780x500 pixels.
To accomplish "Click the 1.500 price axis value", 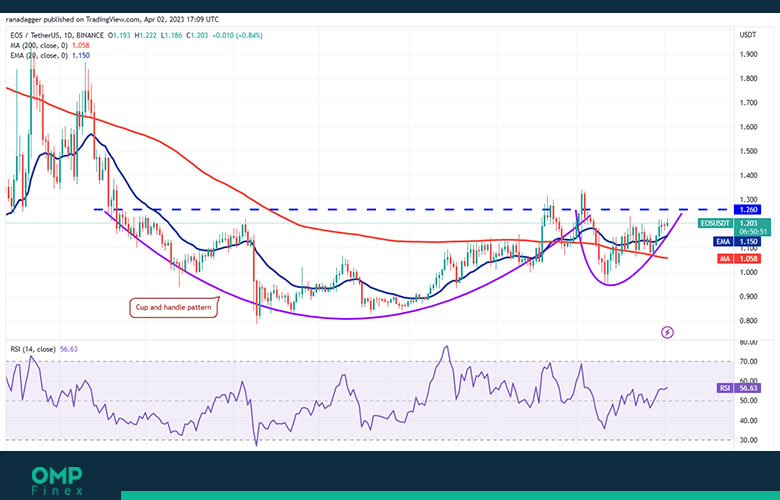I will point(748,151).
